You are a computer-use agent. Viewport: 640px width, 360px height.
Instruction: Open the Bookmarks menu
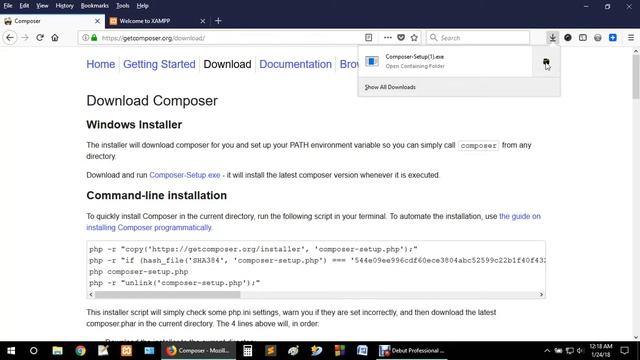click(95, 6)
